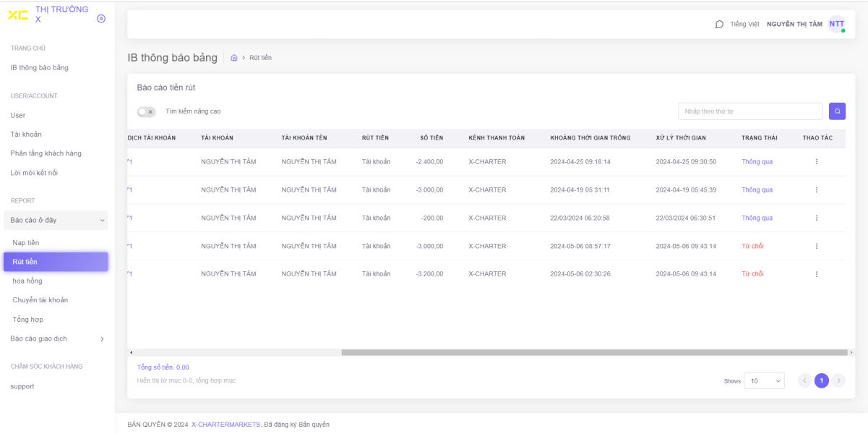Screen dimensions: 868x434
Task: Click the purple search magnifier button
Action: pos(837,111)
